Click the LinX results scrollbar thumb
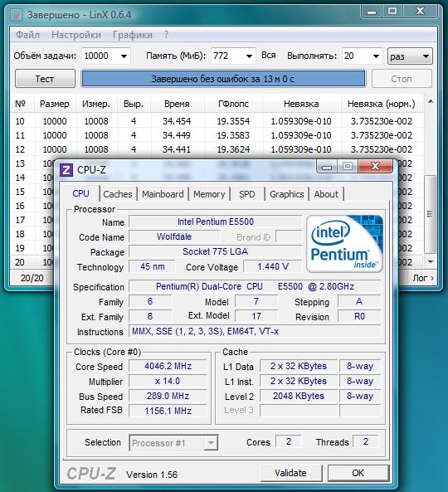The height and width of the screenshot is (492, 448). 430,214
